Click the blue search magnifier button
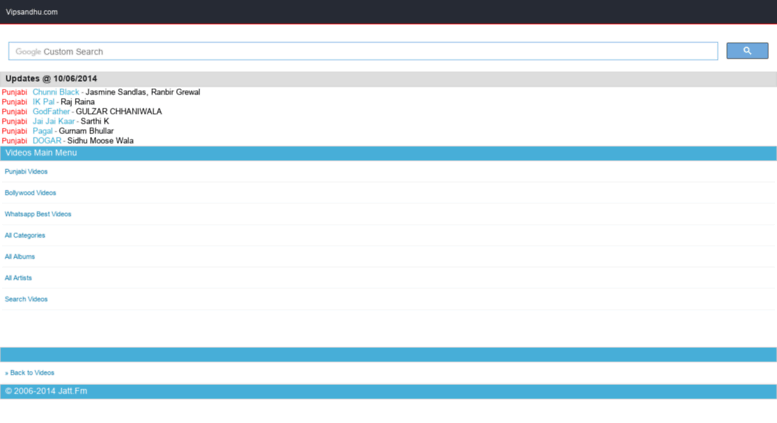 [747, 51]
